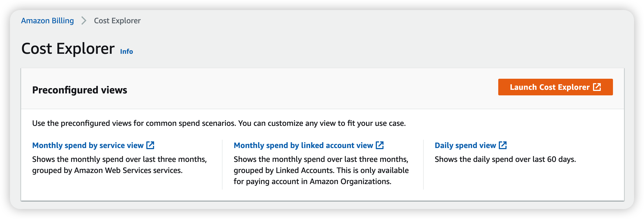Viewport: 644px width, 219px height.
Task: Open the Amazon Billing breadcrumb link
Action: click(x=47, y=21)
